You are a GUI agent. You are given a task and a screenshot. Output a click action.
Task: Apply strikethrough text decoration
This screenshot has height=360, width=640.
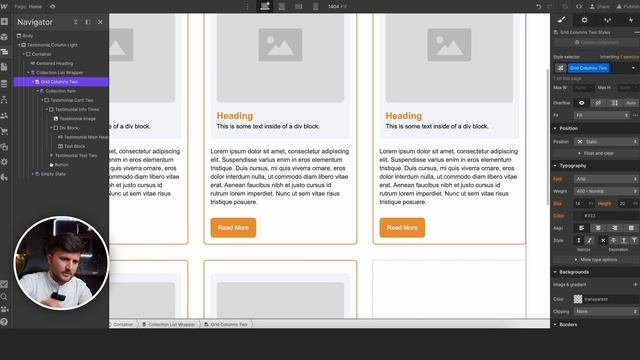613,240
